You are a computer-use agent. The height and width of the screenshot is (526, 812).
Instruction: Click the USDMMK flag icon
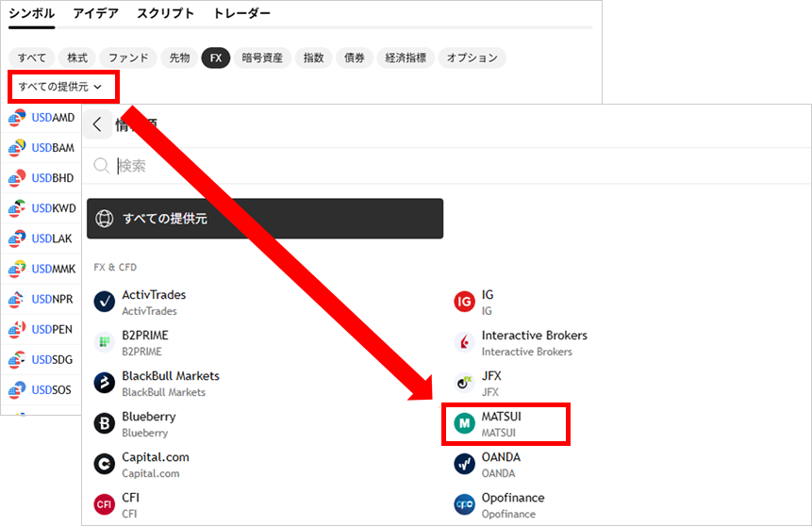17,270
